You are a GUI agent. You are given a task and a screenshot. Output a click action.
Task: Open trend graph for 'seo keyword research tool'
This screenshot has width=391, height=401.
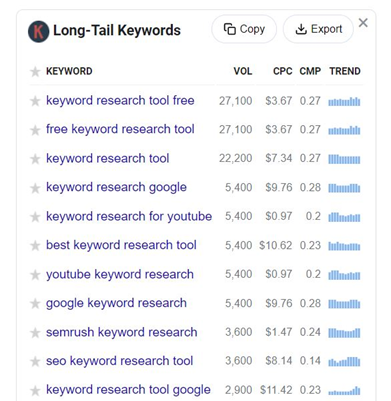pyautogui.click(x=344, y=361)
